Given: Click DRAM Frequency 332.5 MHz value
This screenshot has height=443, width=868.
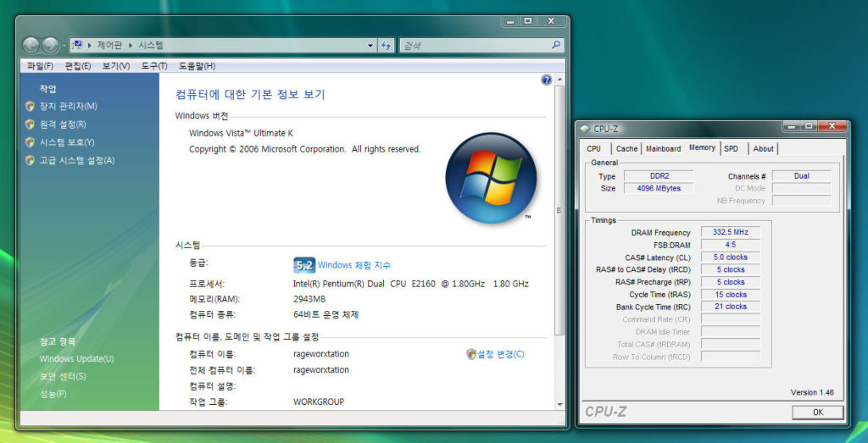Looking at the screenshot, I should pyautogui.click(x=731, y=232).
